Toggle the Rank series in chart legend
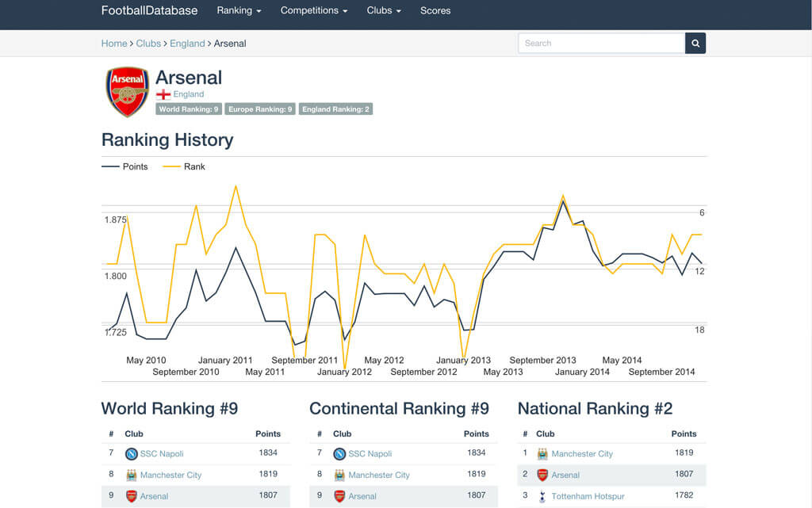Screen dimensions: 812x508 point(184,166)
